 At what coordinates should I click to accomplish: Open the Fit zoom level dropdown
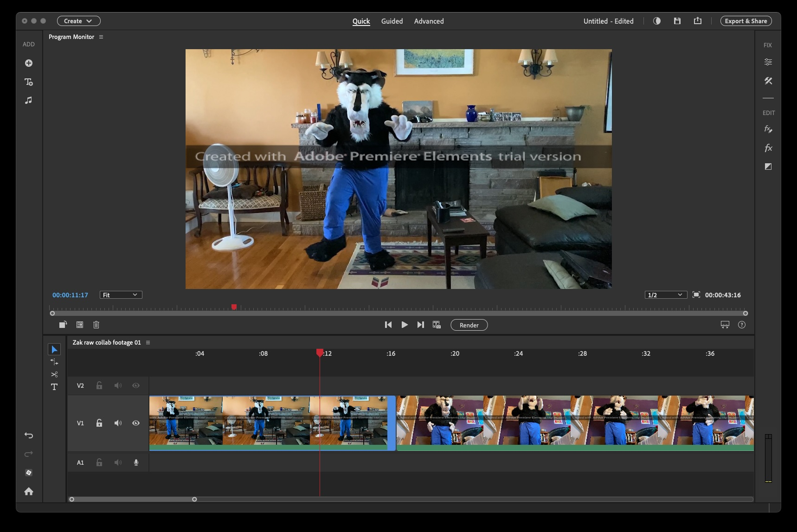121,295
